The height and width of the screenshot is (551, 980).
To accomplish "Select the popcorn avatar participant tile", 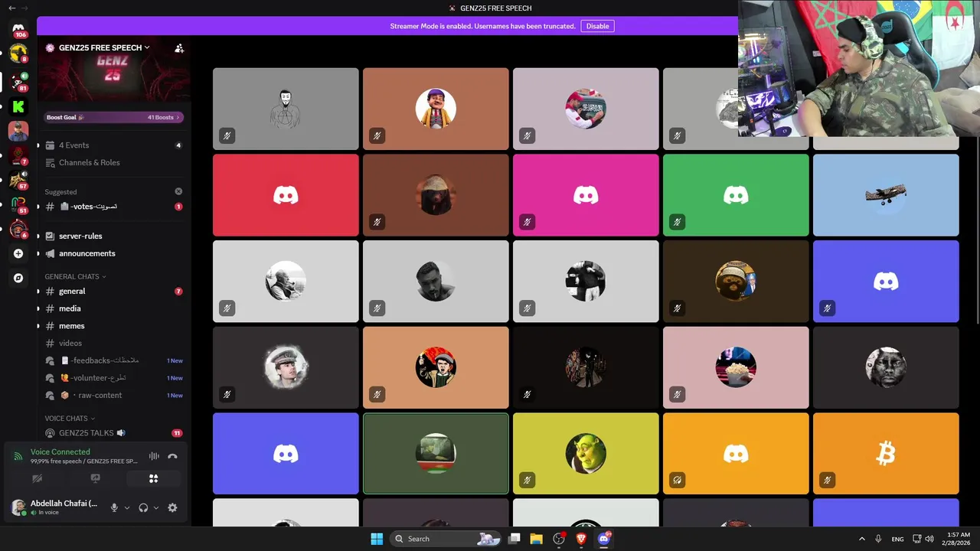I will [736, 367].
